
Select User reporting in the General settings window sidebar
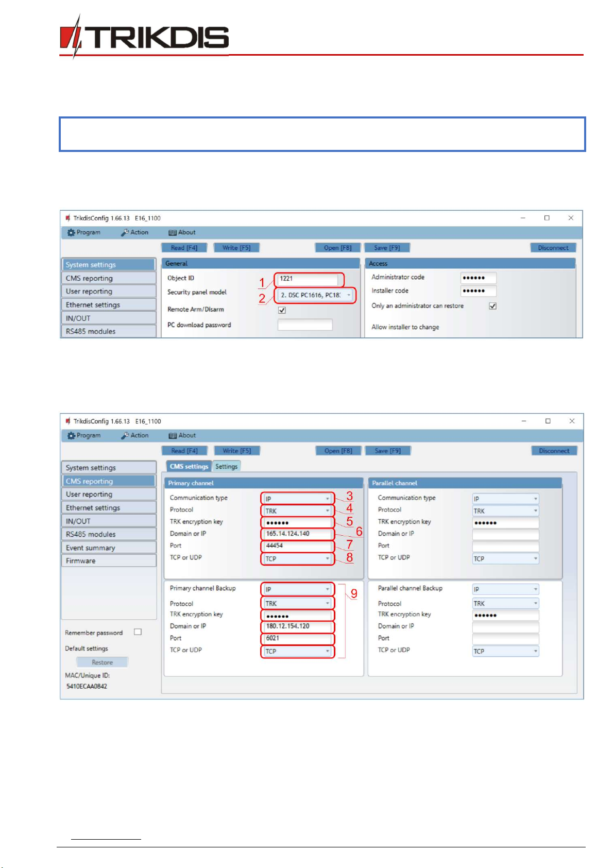coord(108,291)
